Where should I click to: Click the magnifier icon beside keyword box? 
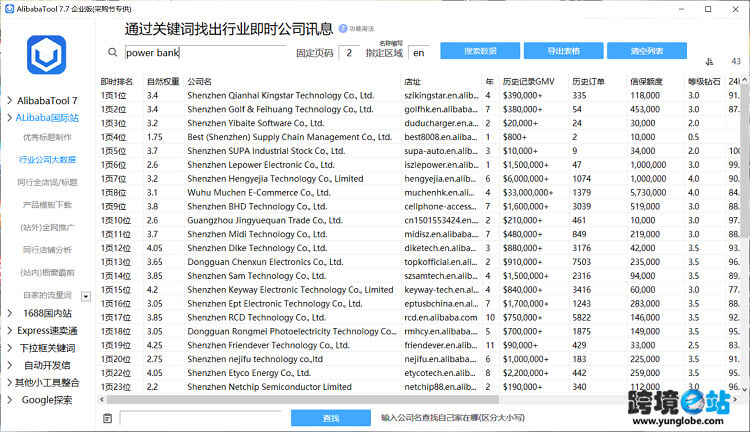[x=112, y=52]
